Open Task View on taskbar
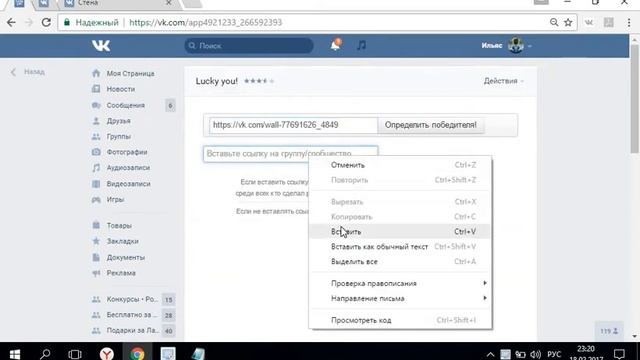 pyautogui.click(x=75, y=354)
